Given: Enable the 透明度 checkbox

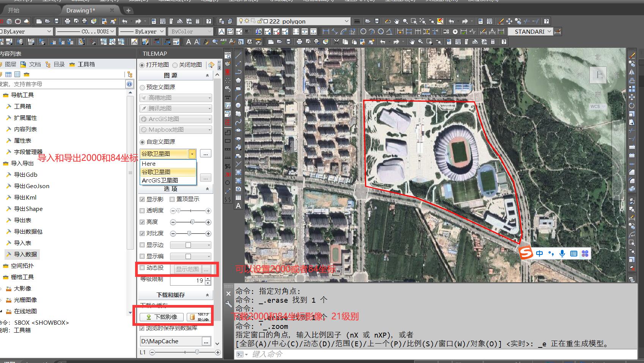Looking at the screenshot, I should (142, 211).
